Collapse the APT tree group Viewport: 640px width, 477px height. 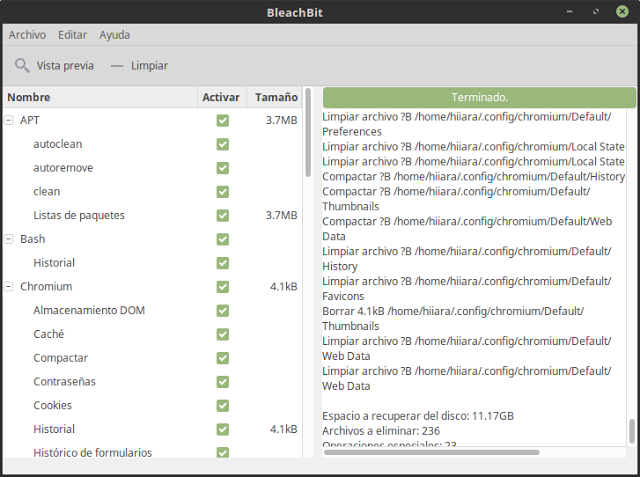(x=9, y=120)
